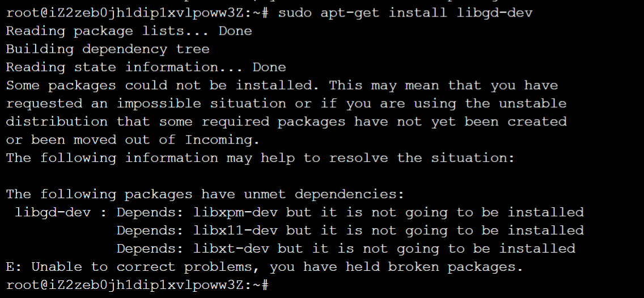Viewport: 644px width, 298px height.
Task: Click the 'Building dependency tree' line
Action: pyautogui.click(x=108, y=49)
